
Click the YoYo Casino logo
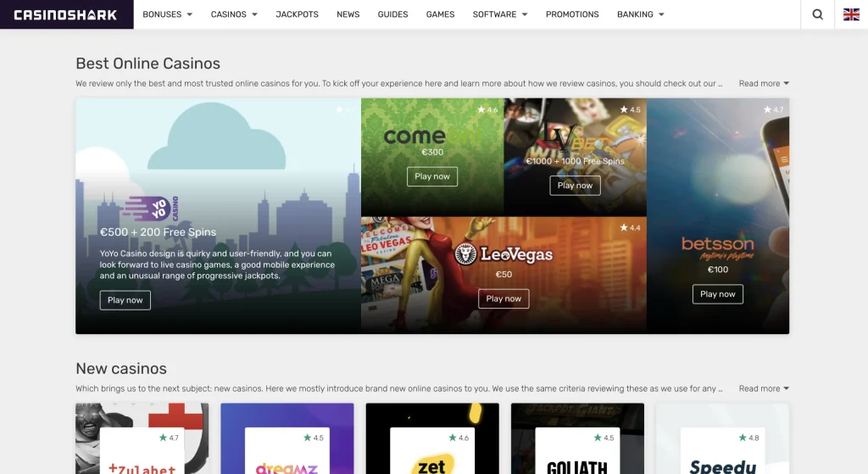(150, 209)
